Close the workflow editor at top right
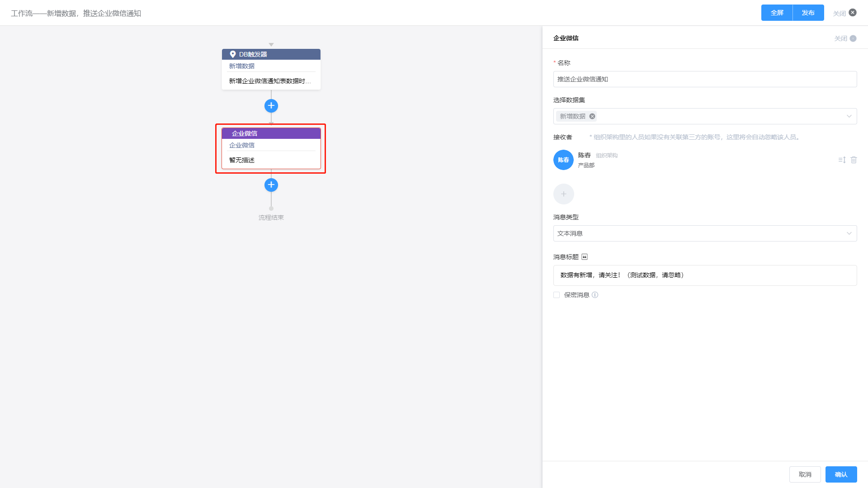 coord(845,13)
